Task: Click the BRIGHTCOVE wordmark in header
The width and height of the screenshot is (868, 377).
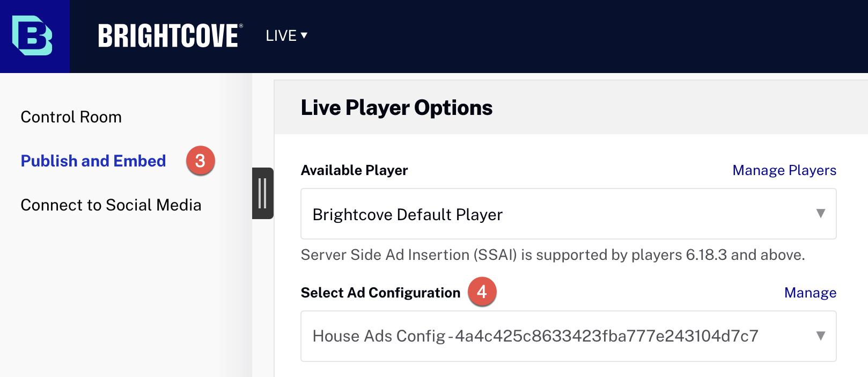Action: click(x=170, y=36)
